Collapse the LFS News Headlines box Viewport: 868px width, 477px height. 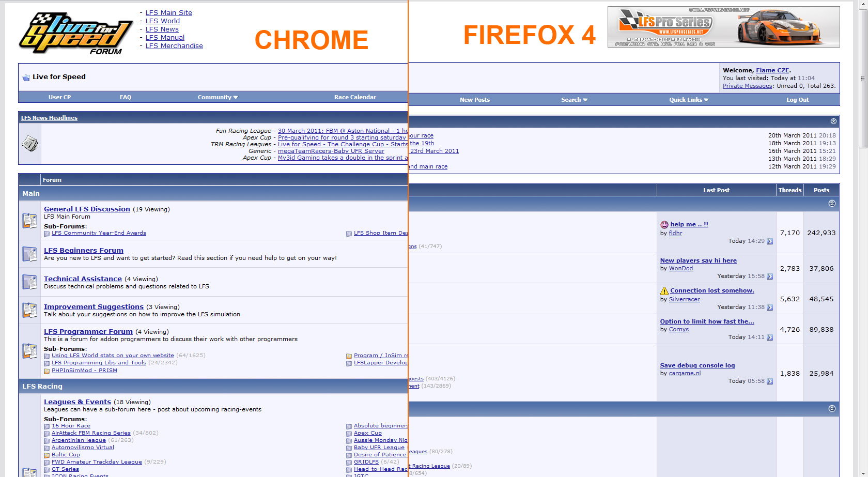833,121
